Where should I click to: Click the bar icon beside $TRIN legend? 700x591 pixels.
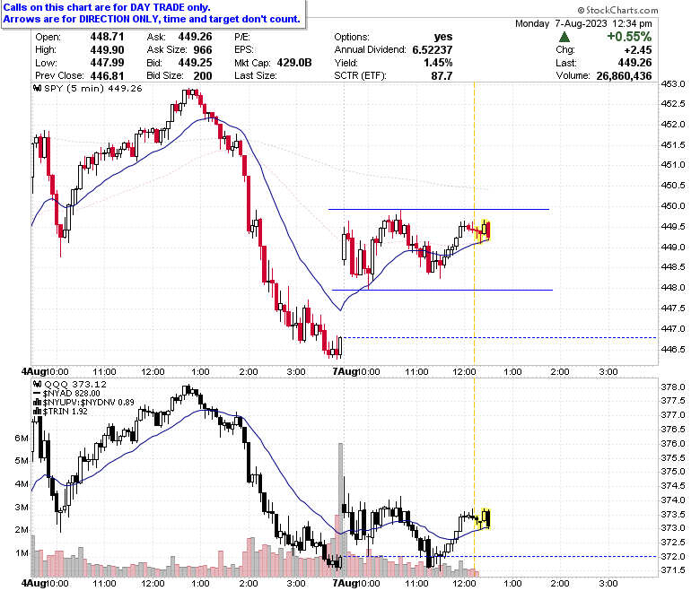[x=38, y=412]
